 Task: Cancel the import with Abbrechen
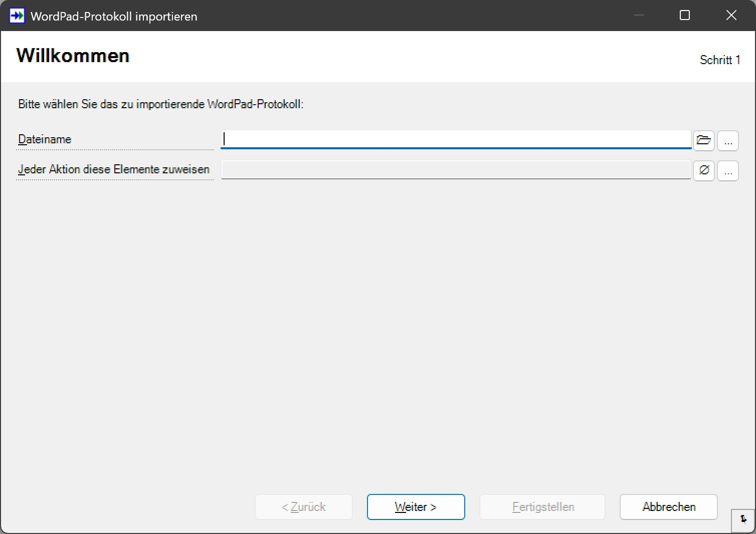668,507
